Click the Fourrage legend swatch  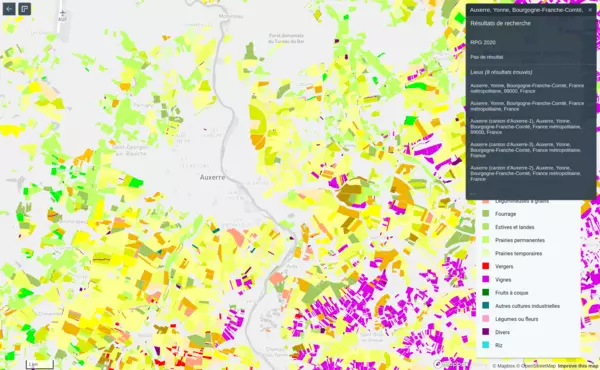[x=486, y=214]
